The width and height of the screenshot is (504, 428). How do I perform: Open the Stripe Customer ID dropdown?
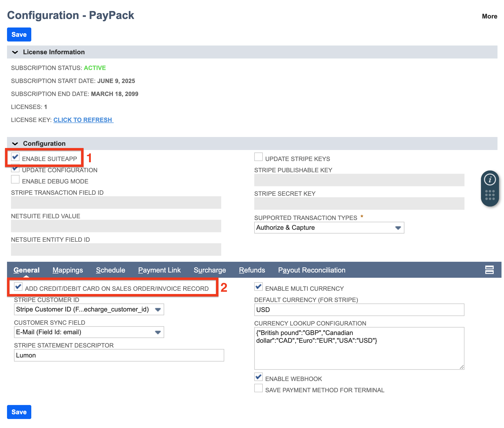click(89, 309)
